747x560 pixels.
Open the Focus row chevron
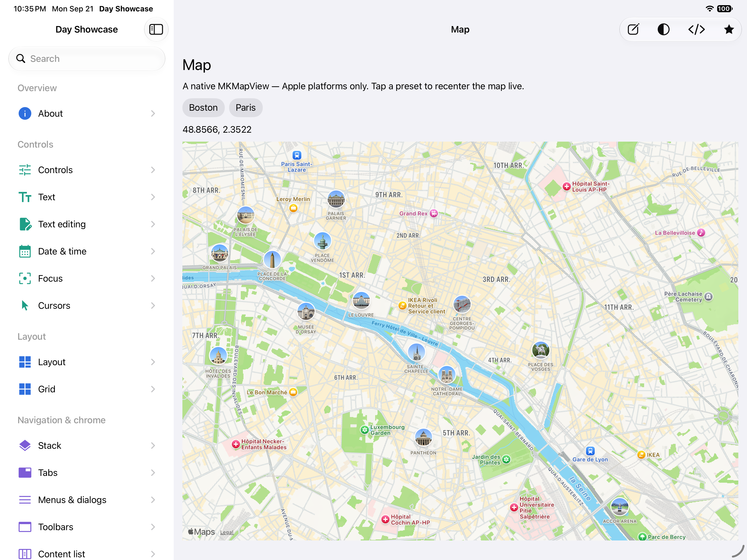[153, 278]
